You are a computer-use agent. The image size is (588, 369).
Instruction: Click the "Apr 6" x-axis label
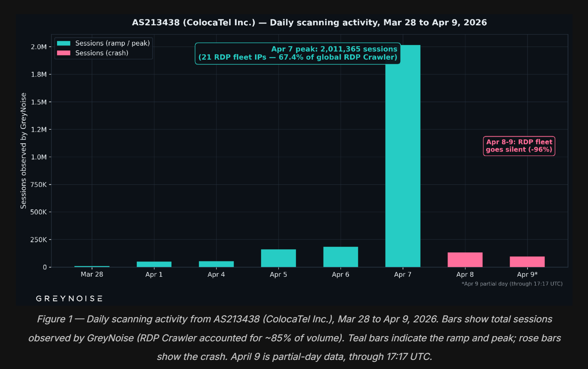340,274
